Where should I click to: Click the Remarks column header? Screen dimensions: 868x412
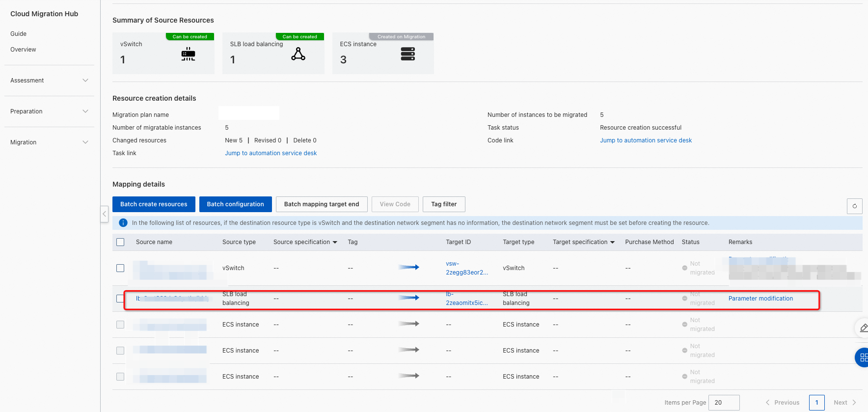[740, 242]
